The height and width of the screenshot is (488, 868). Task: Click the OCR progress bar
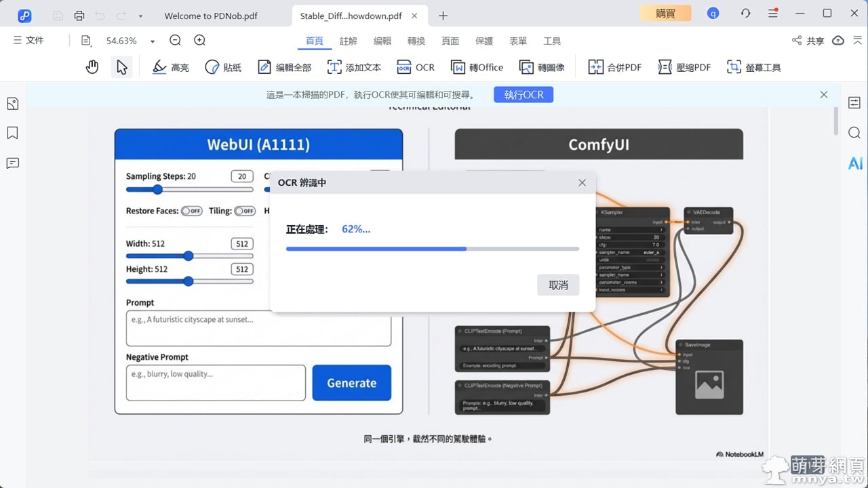click(x=433, y=249)
